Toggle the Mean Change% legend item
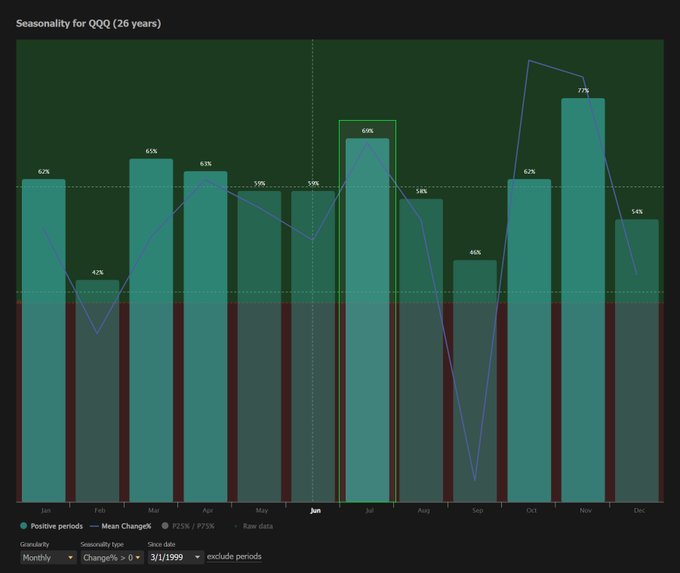 [121, 526]
